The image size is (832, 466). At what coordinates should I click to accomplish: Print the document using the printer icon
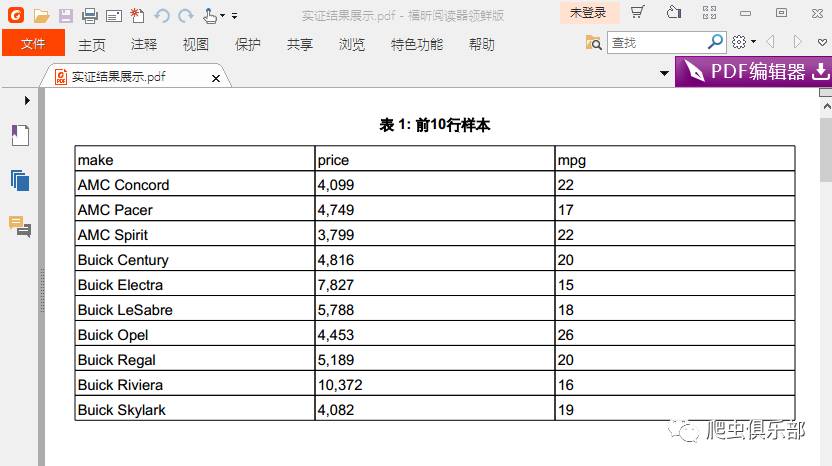(90, 16)
